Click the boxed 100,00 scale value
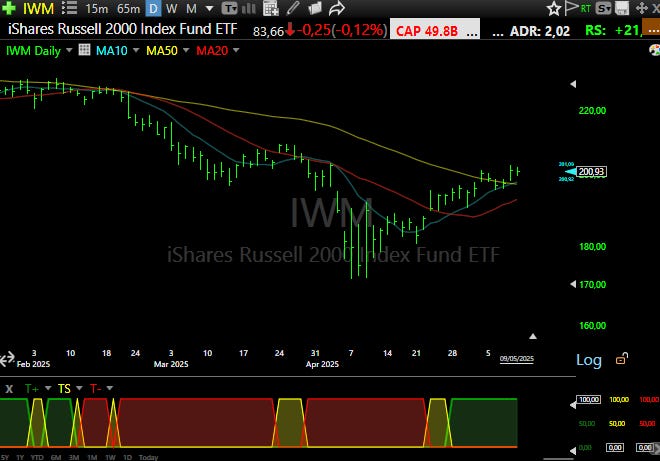The image size is (660, 461). [x=588, y=400]
